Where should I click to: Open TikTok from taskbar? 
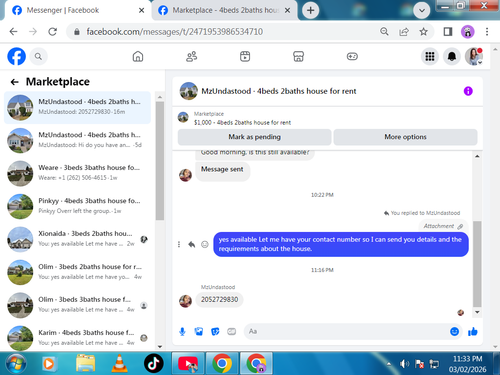pyautogui.click(x=154, y=363)
